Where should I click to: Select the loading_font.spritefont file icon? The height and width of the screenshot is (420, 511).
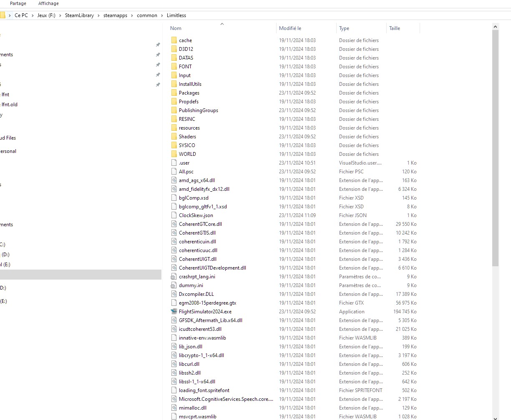coord(174,390)
